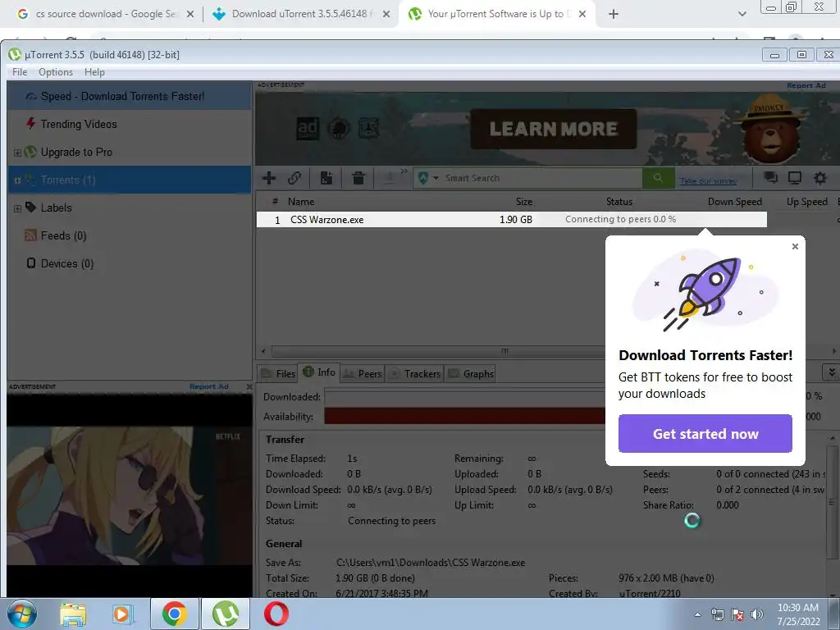Switch to Download uTorrent 3.5.5.46148 browser tab

click(300, 14)
